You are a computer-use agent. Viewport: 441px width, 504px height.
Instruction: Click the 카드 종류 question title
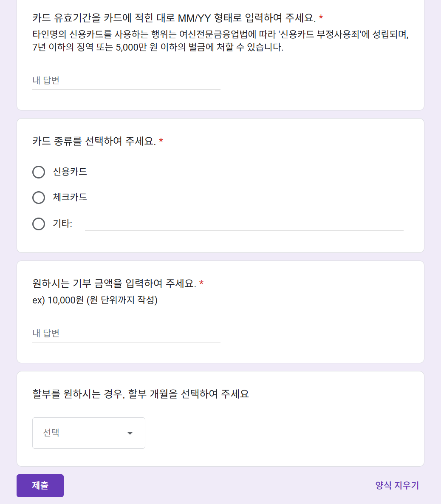tap(94, 141)
